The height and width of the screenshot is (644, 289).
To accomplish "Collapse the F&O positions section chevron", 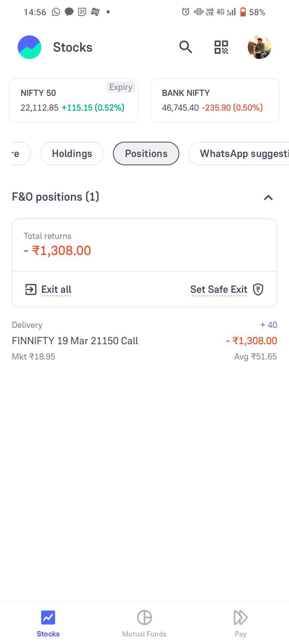I will (x=268, y=198).
